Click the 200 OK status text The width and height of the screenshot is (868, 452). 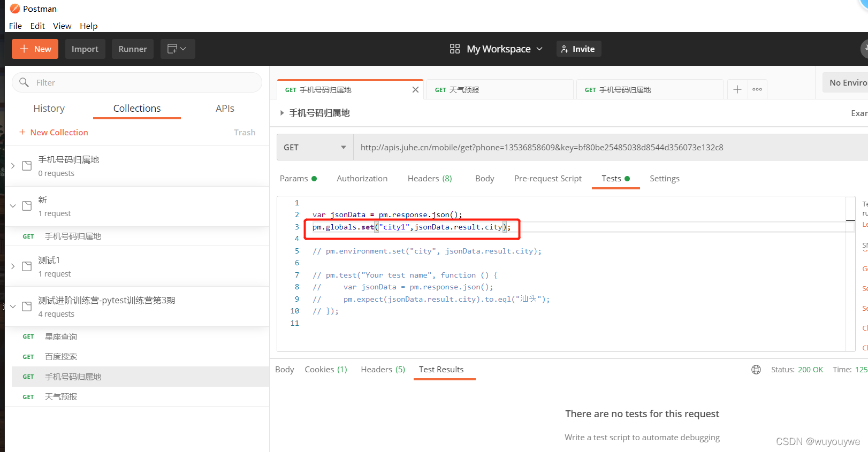(x=810, y=370)
